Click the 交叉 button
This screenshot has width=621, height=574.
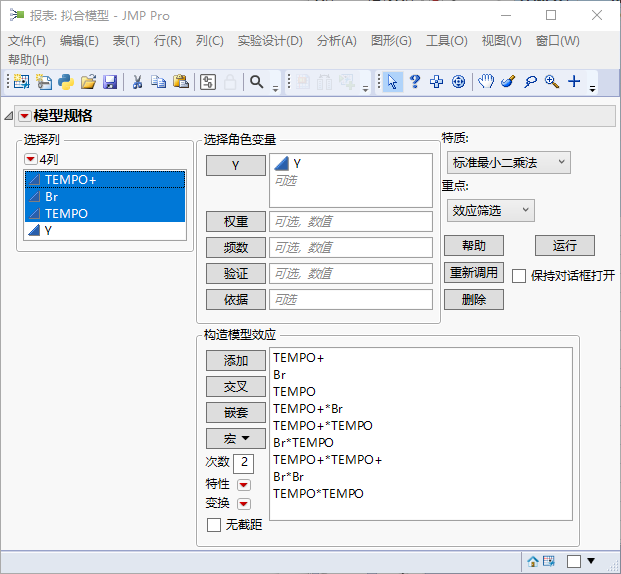pos(236,386)
